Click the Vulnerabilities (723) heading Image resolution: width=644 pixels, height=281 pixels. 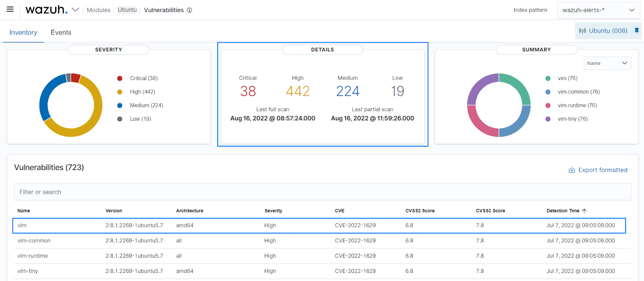(x=49, y=167)
